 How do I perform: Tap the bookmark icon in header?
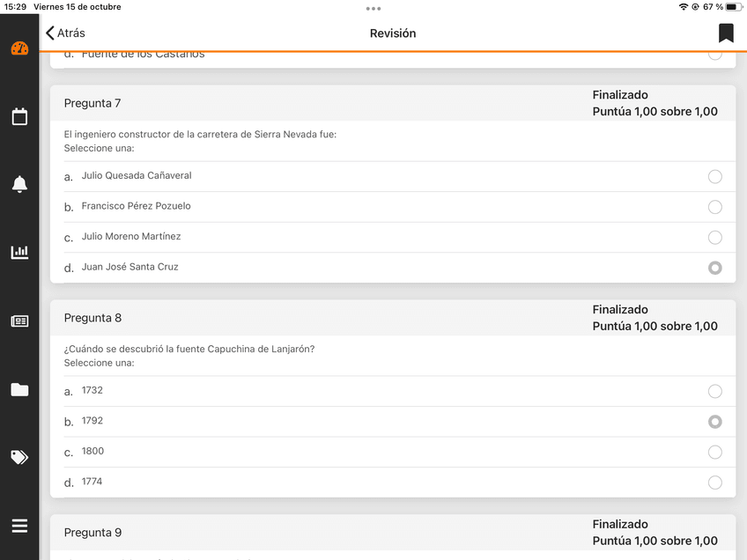pos(726,33)
